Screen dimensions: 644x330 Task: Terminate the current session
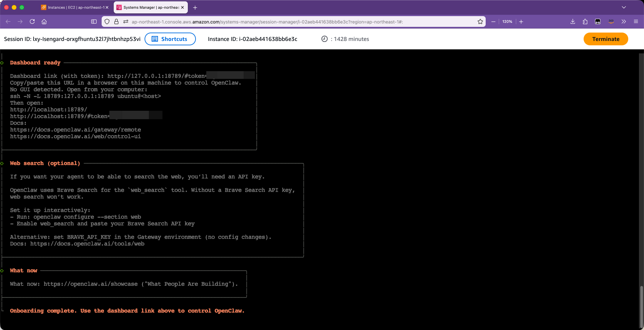point(605,39)
